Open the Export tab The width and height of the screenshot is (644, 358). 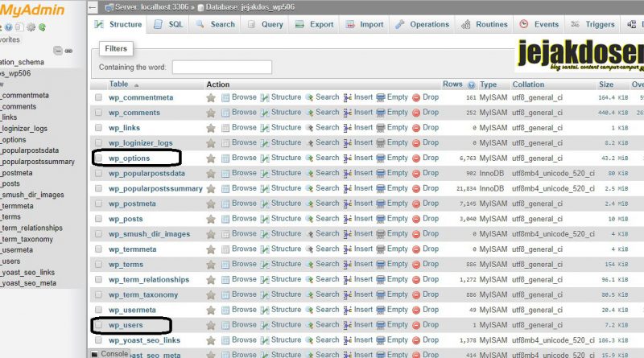pyautogui.click(x=315, y=25)
